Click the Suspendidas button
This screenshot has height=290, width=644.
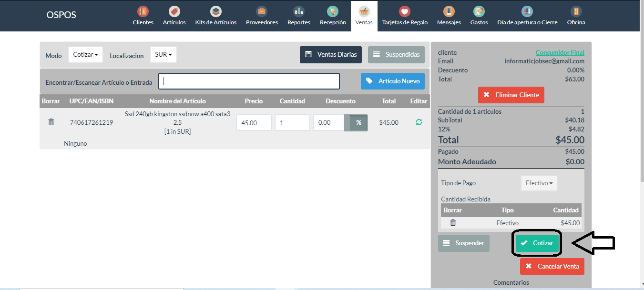(x=396, y=54)
